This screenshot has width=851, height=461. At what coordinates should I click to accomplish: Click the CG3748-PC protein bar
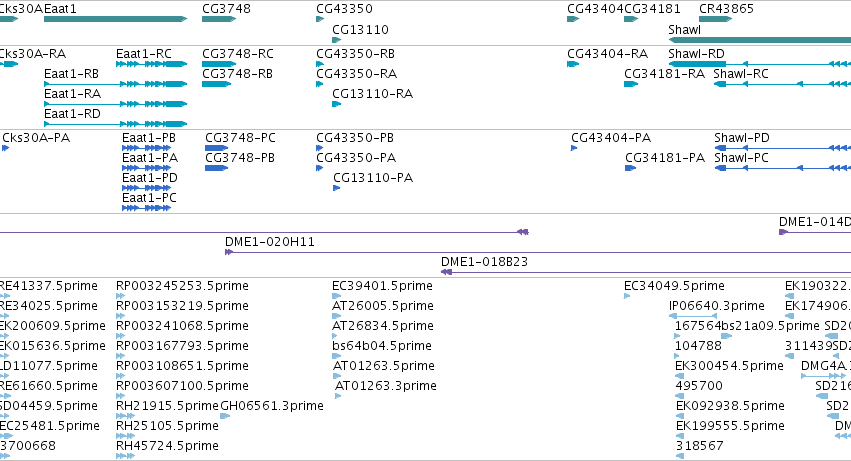216,148
